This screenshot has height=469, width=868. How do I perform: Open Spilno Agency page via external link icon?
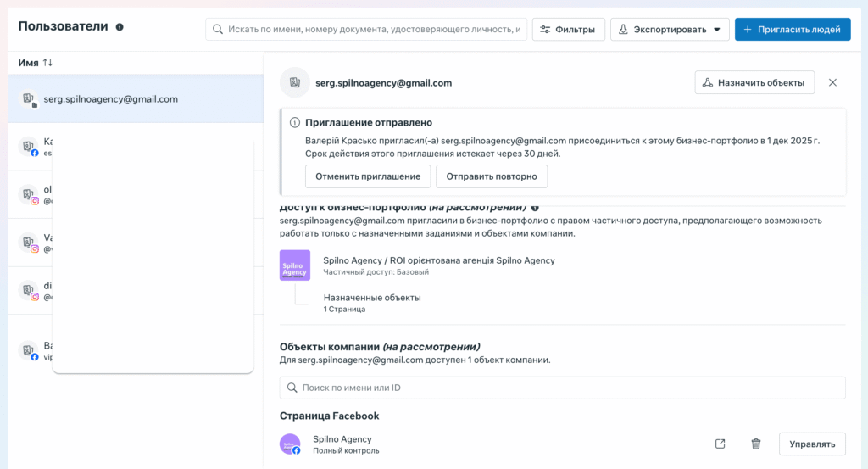720,444
